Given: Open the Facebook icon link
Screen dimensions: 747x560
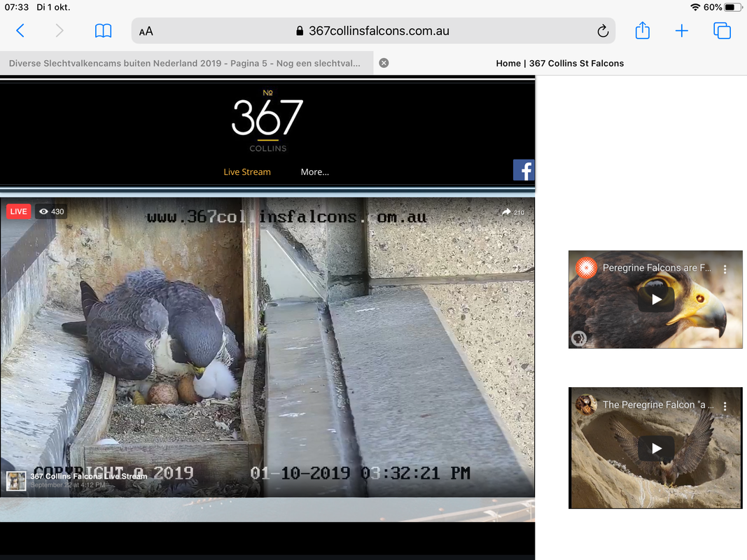Looking at the screenshot, I should tap(524, 170).
